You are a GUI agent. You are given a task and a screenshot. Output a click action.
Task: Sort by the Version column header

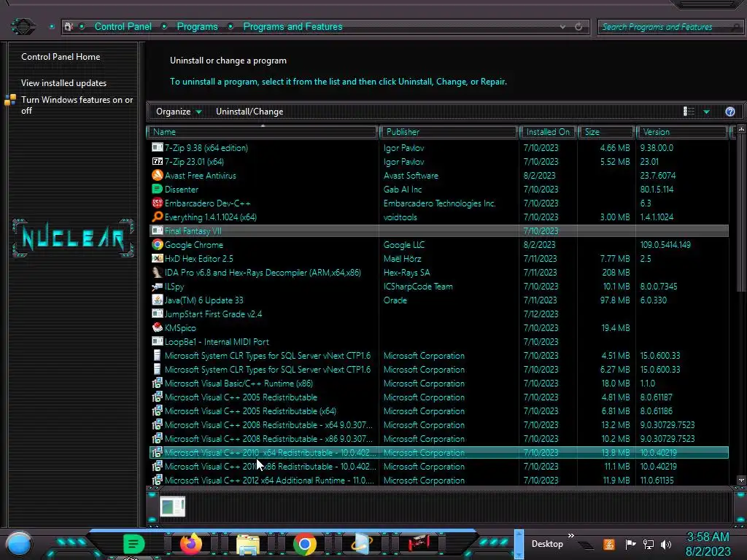tap(682, 132)
